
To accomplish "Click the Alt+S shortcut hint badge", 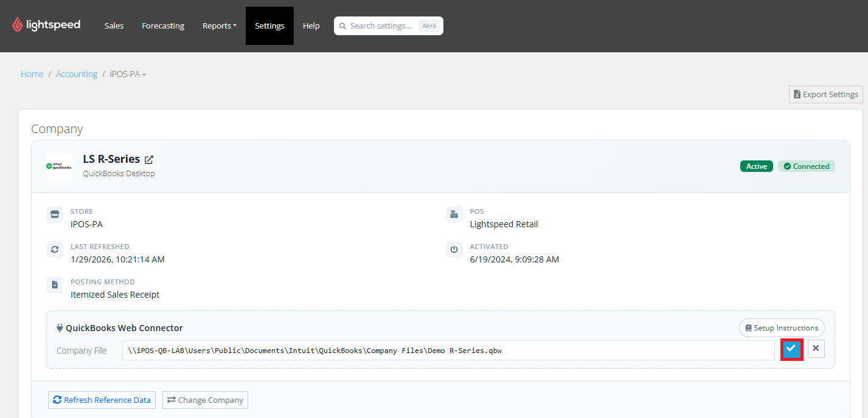I will tap(429, 26).
